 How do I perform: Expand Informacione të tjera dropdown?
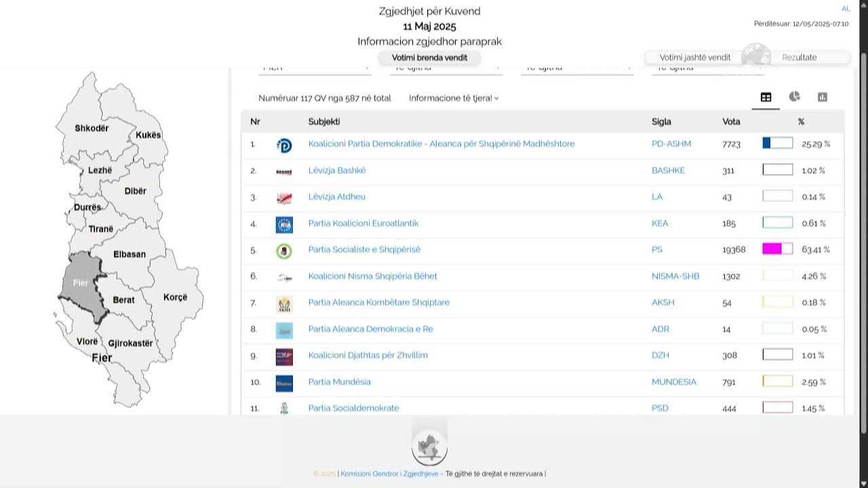454,98
